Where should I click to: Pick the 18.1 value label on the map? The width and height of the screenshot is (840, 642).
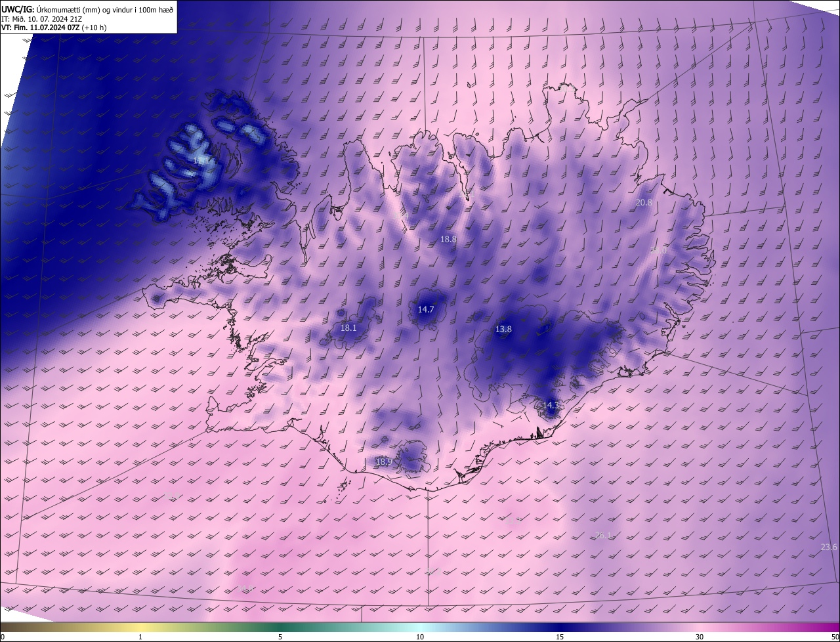pos(348,328)
